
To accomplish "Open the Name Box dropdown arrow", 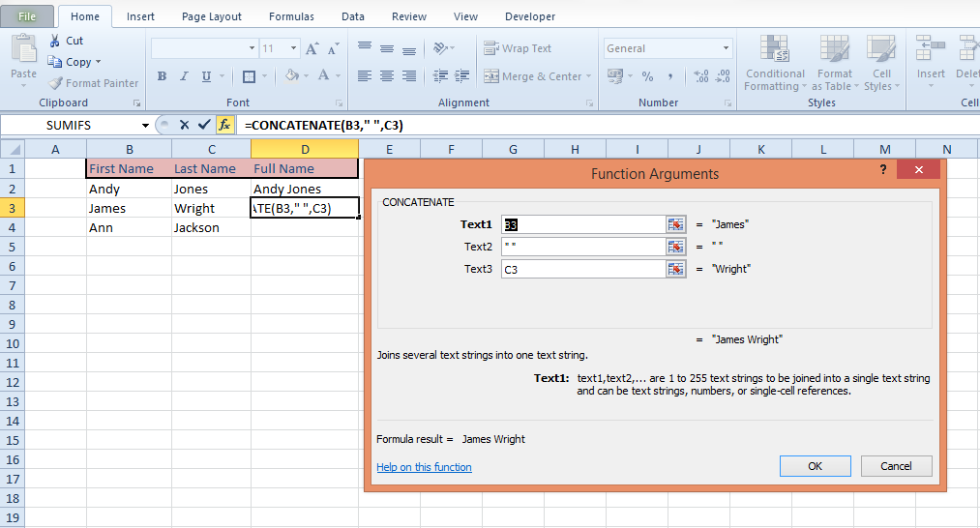I will (145, 125).
